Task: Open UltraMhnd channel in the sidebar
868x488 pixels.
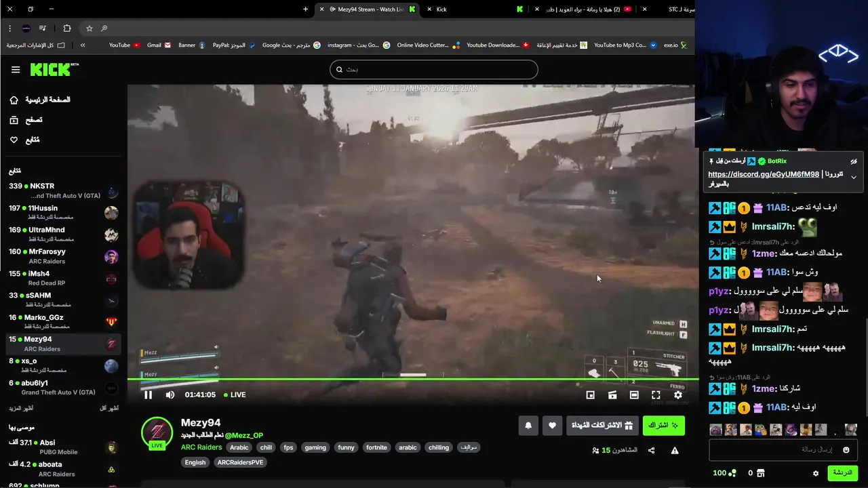Action: pos(63,234)
